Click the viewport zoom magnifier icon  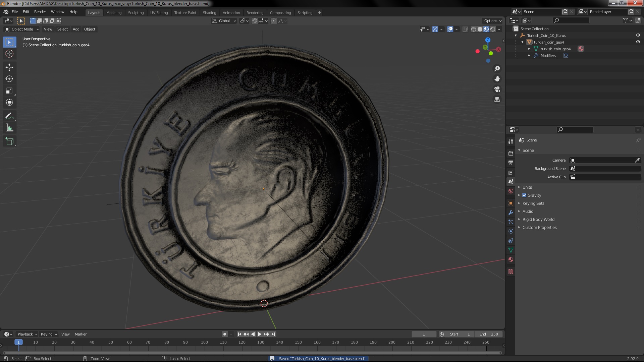(x=497, y=69)
